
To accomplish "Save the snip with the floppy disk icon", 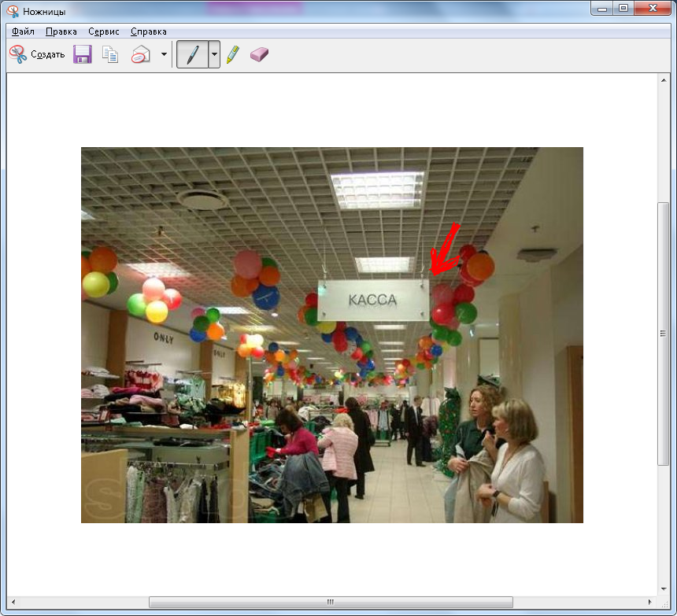I will 83,54.
